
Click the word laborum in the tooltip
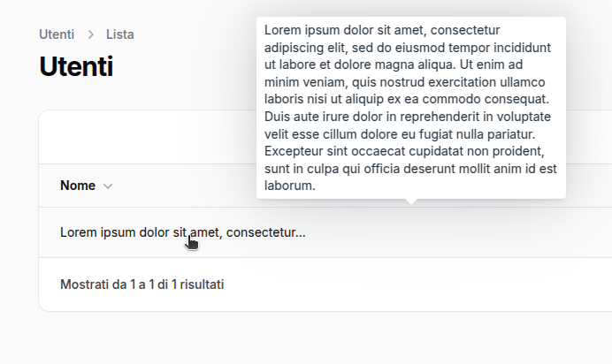(289, 186)
